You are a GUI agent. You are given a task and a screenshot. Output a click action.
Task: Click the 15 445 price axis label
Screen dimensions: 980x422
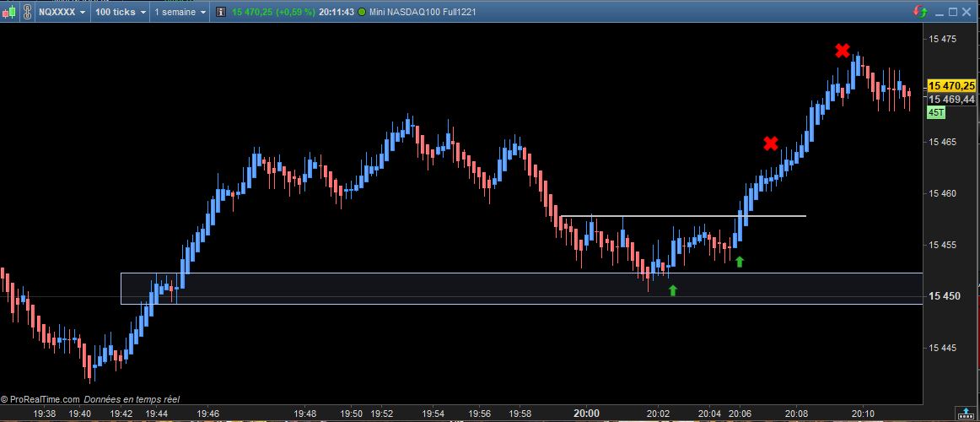tap(942, 347)
